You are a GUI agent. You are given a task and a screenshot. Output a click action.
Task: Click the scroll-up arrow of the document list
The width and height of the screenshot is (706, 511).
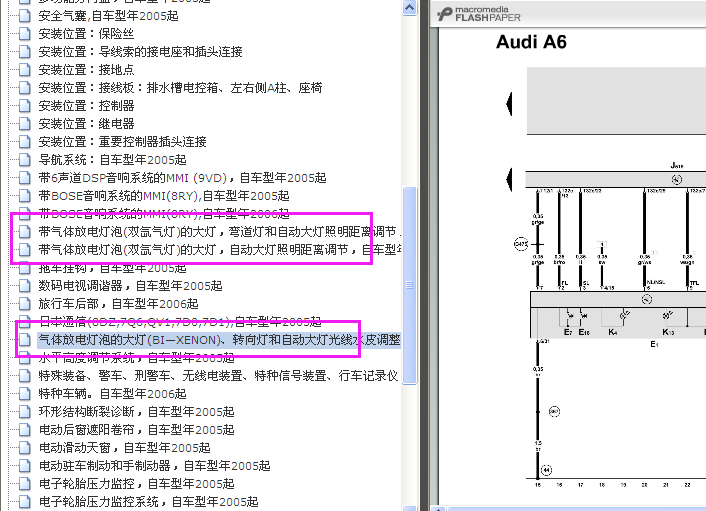click(409, 8)
